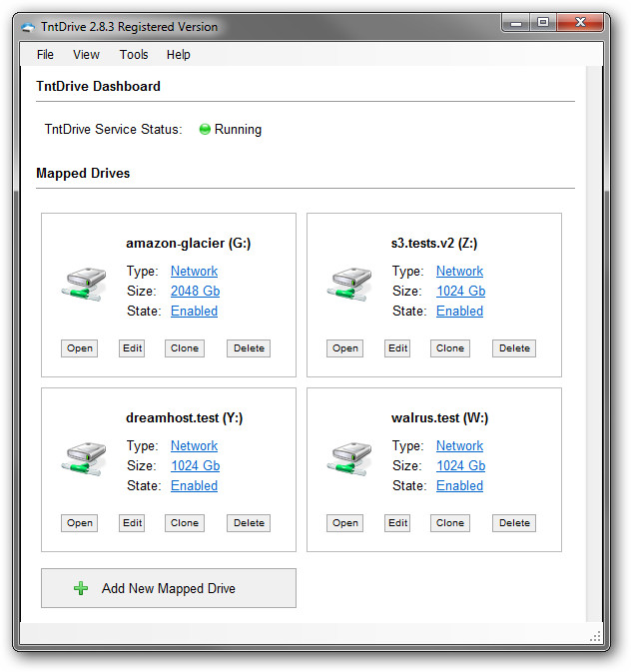Clone the walrus.test (W:) drive
631x672 pixels.
tap(450, 523)
